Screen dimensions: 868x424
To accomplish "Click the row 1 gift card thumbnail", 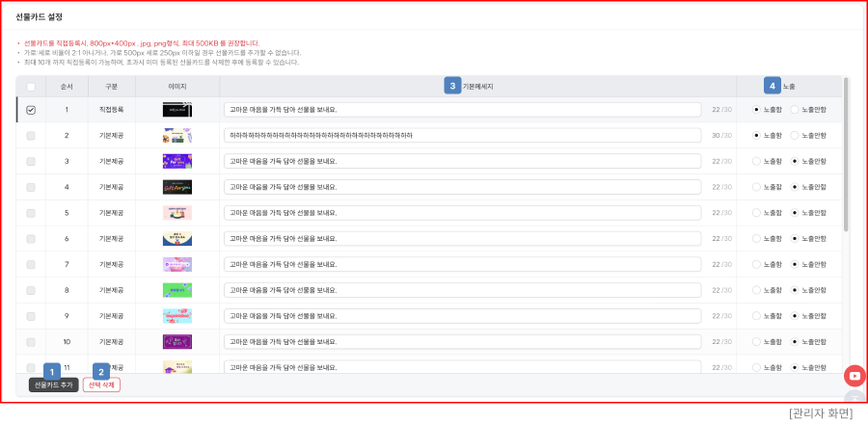I will [177, 110].
